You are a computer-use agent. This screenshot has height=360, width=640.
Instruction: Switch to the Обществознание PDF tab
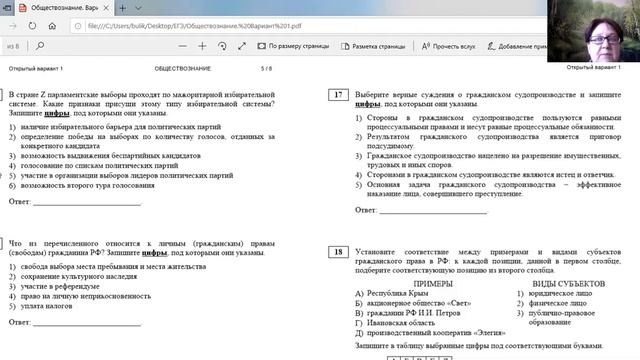click(x=64, y=8)
